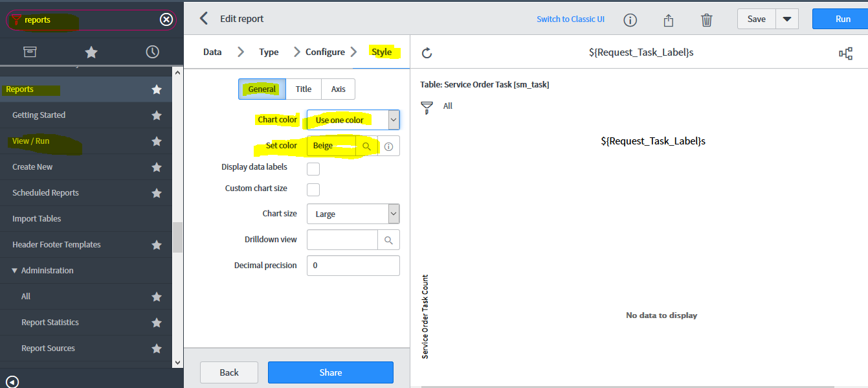Image resolution: width=868 pixels, height=388 pixels.
Task: Open the history clock tab
Action: pyautogui.click(x=153, y=52)
